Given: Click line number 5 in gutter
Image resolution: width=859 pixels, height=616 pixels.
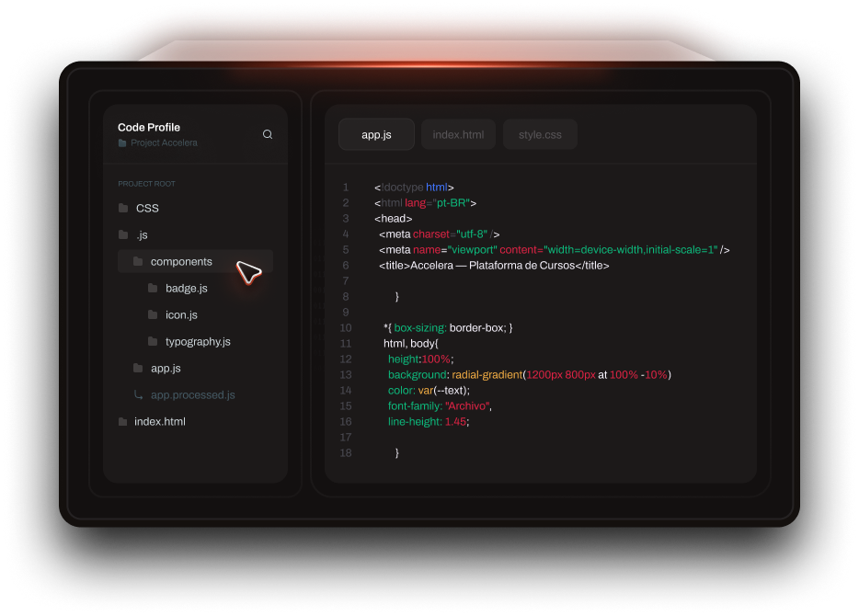Looking at the screenshot, I should (346, 250).
